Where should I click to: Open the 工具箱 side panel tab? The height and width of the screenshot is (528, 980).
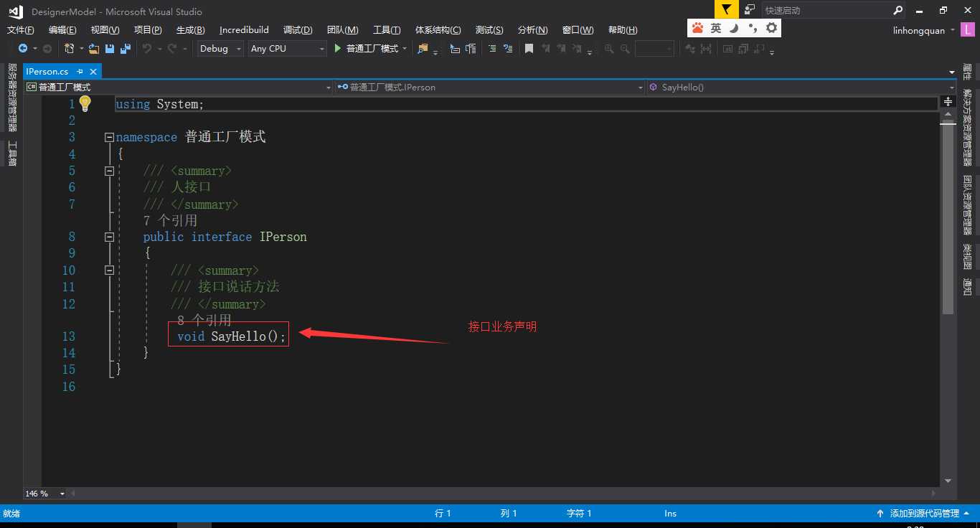[x=12, y=153]
